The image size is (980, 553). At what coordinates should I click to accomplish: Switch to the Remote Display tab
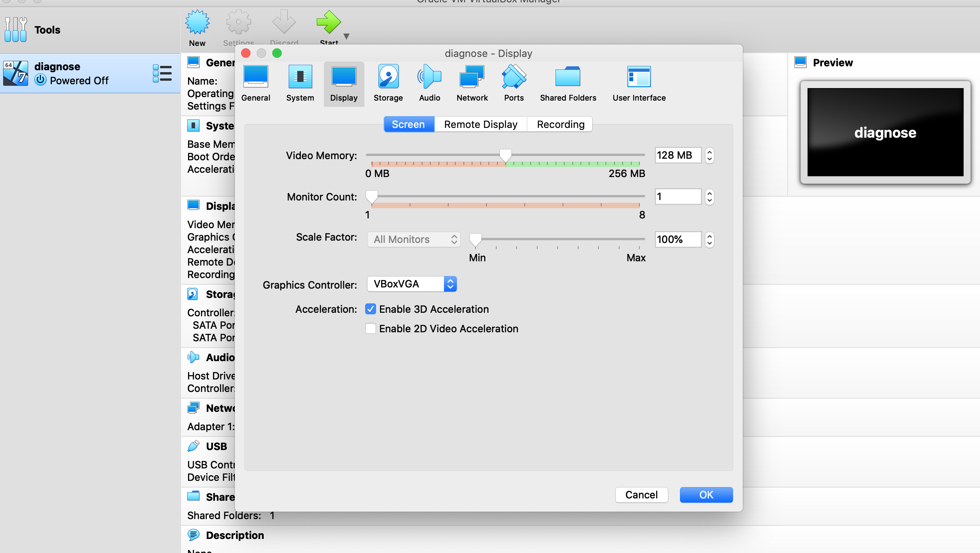point(481,124)
